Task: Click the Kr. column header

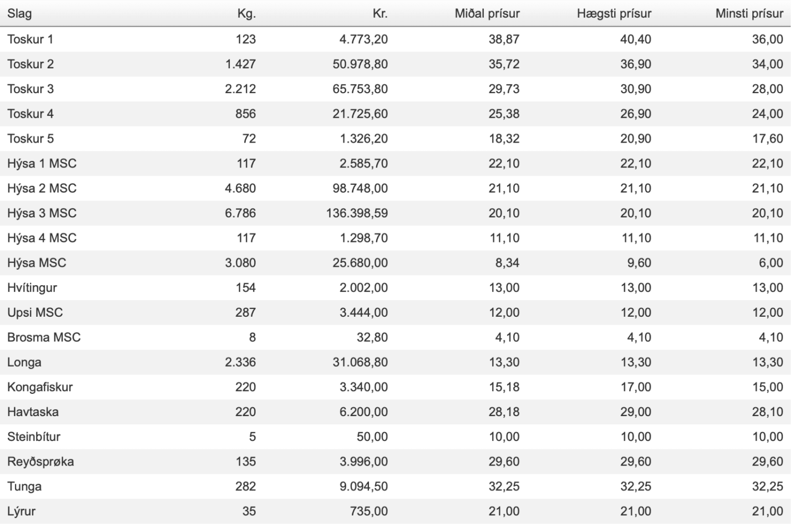Action: click(x=380, y=13)
